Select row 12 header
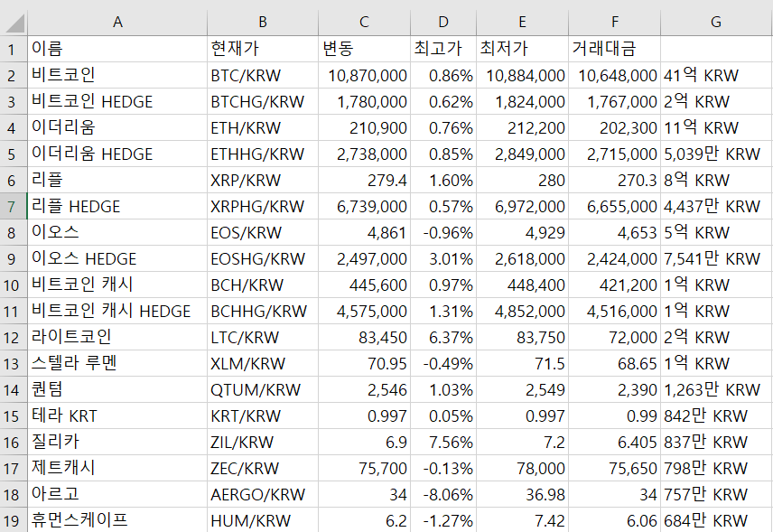 pyautogui.click(x=14, y=337)
